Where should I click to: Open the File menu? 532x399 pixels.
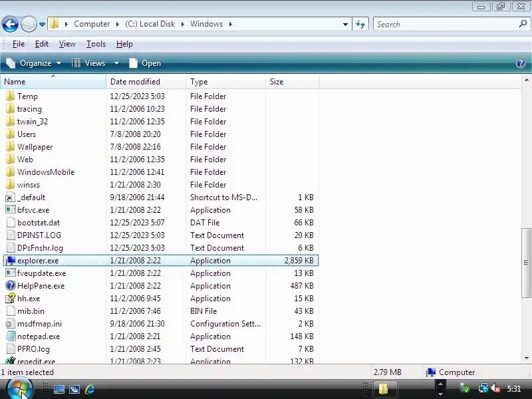point(19,44)
